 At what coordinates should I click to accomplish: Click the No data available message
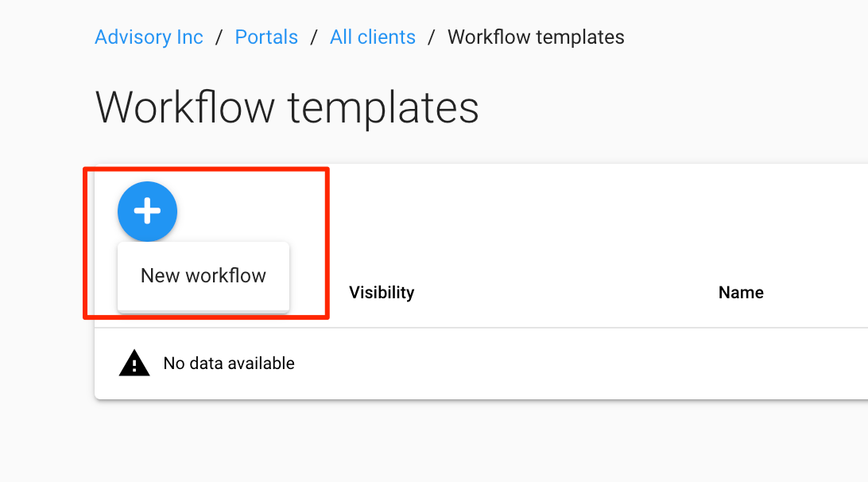[x=229, y=363]
